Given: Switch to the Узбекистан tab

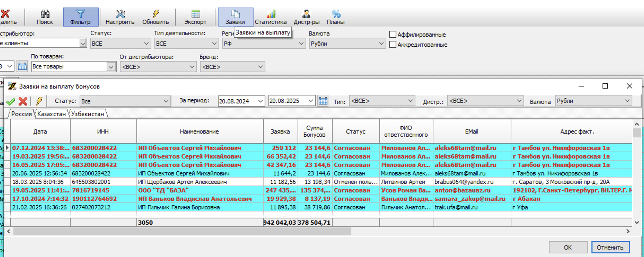Looking at the screenshot, I should coord(88,114).
